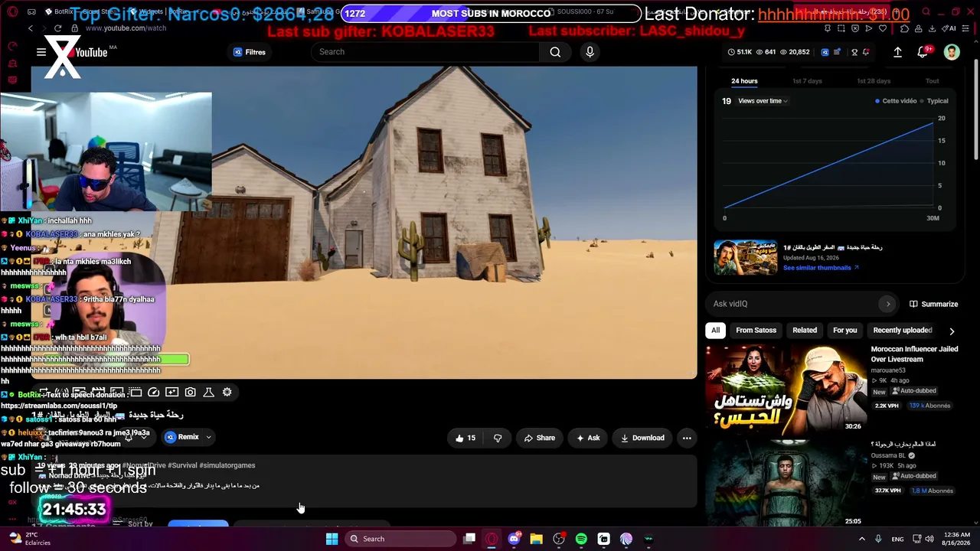
Task: Select the From Satoss filter chip
Action: 756,331
